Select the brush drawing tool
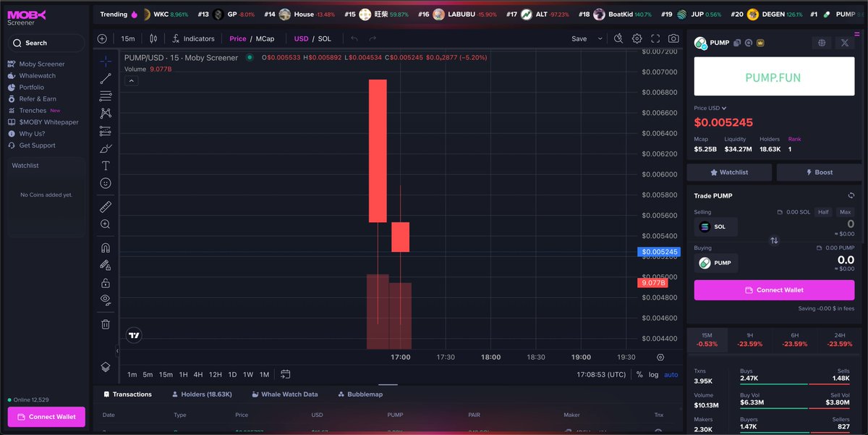The image size is (868, 435). (x=106, y=148)
